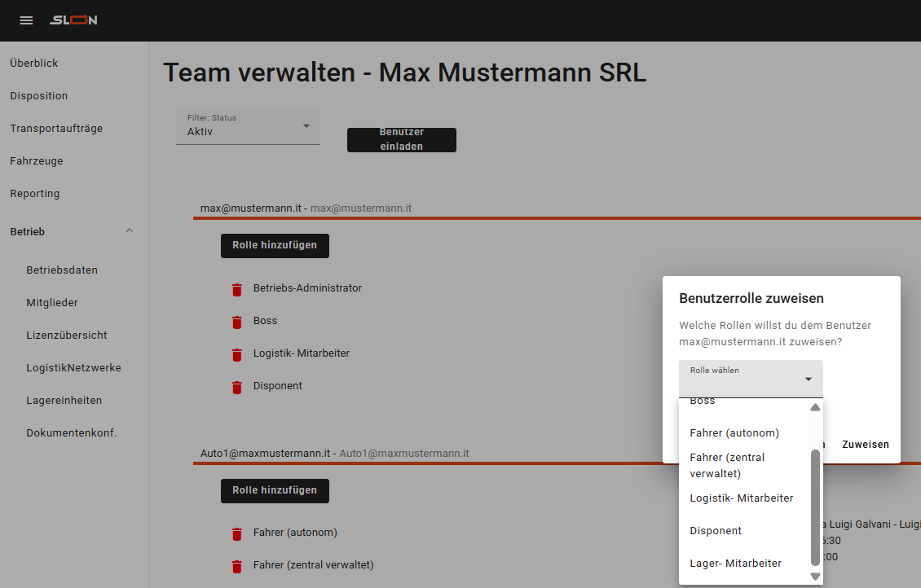
Task: Delete Fahrer (autonom) role from Auto1 user
Action: 237,533
